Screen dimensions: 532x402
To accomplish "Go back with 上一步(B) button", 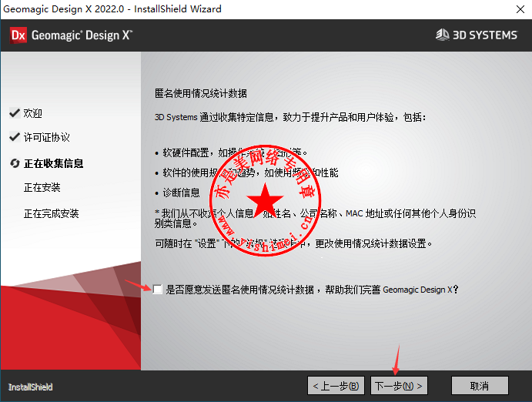I will 336,386.
